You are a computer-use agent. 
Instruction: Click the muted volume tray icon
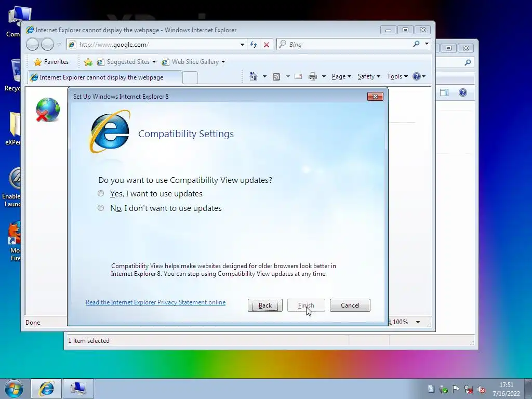click(481, 390)
